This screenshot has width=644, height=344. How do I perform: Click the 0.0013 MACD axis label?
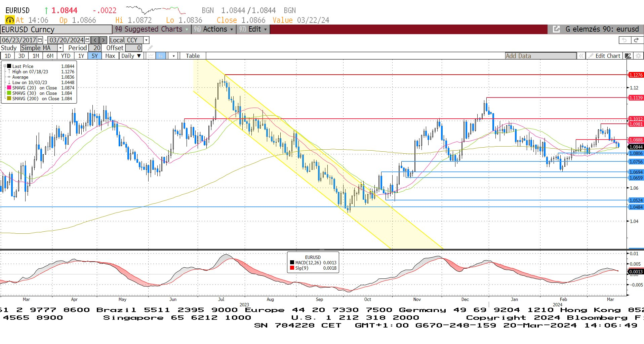[636, 272]
